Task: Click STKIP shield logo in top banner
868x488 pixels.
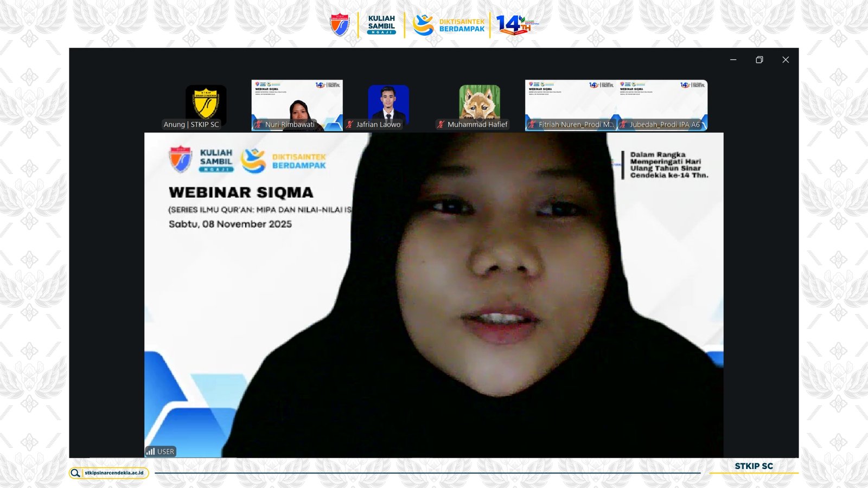Action: coord(340,25)
